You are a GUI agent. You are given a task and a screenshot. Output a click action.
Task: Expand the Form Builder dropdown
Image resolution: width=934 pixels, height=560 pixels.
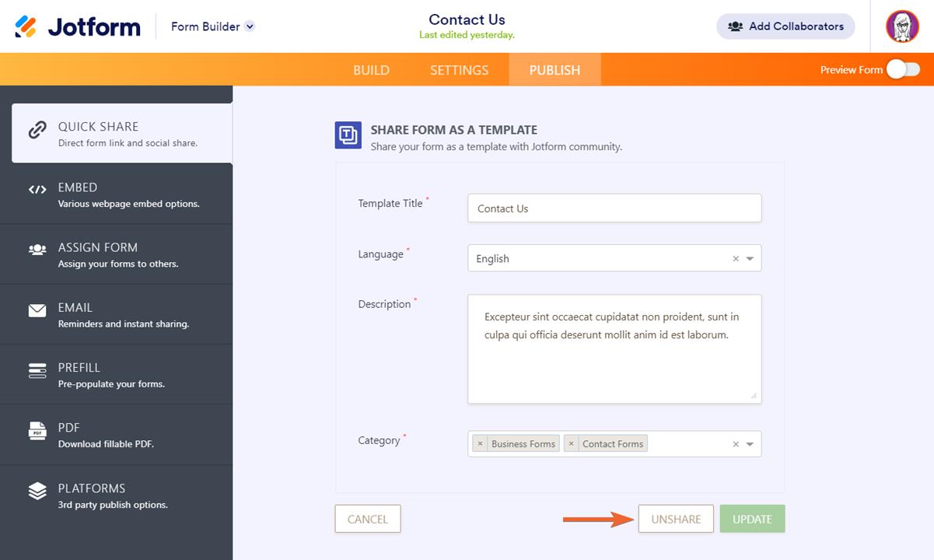click(x=250, y=26)
